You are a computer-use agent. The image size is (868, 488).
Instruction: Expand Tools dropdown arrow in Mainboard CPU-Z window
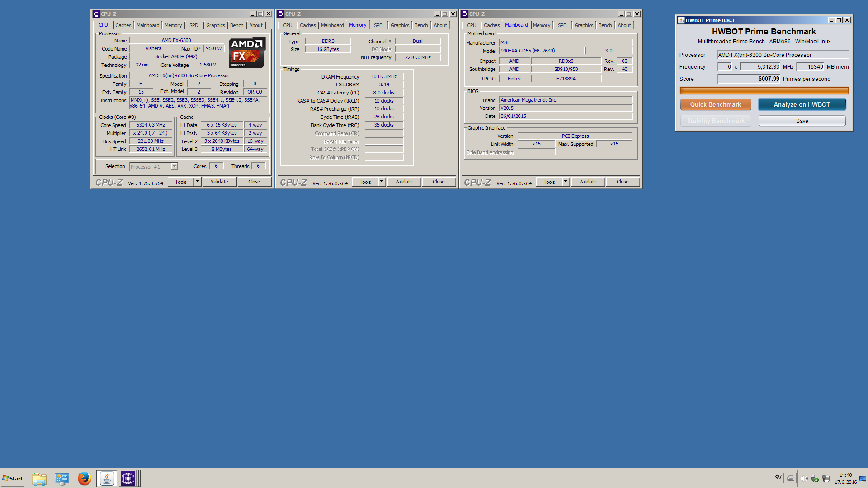[x=566, y=182]
